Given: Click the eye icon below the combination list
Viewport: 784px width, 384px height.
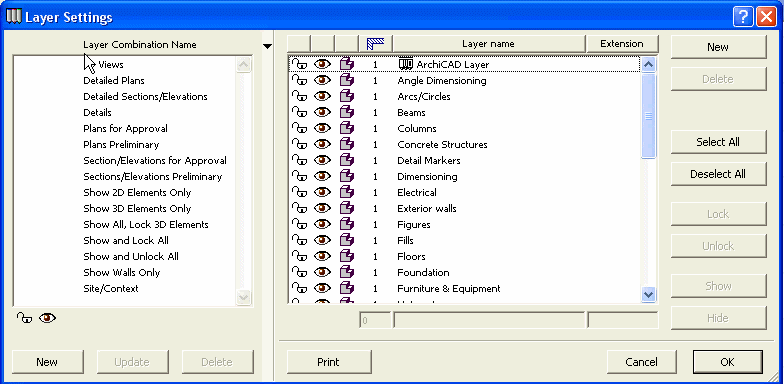Looking at the screenshot, I should [48, 318].
